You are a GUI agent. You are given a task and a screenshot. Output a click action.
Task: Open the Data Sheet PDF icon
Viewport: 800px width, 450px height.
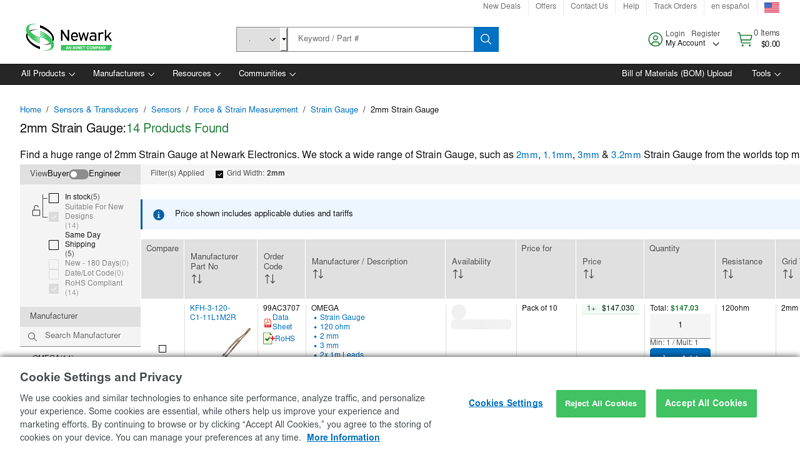click(267, 323)
